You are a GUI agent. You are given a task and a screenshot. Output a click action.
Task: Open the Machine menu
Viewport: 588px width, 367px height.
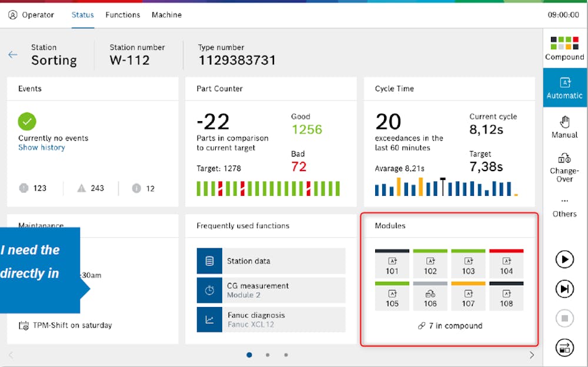pos(166,15)
